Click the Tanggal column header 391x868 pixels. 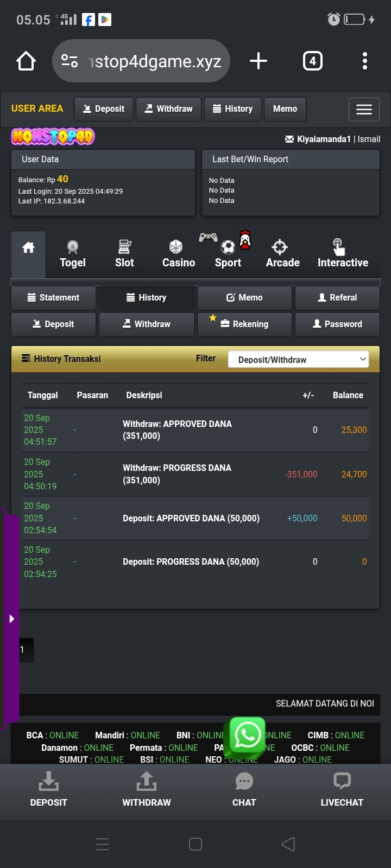click(43, 395)
